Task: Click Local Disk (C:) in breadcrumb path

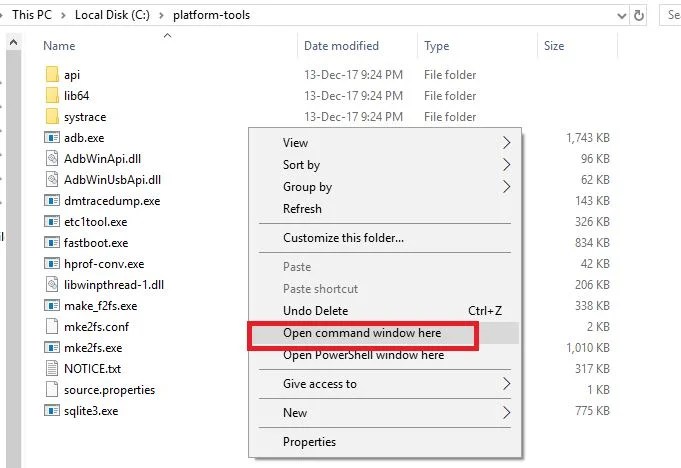Action: coord(111,15)
